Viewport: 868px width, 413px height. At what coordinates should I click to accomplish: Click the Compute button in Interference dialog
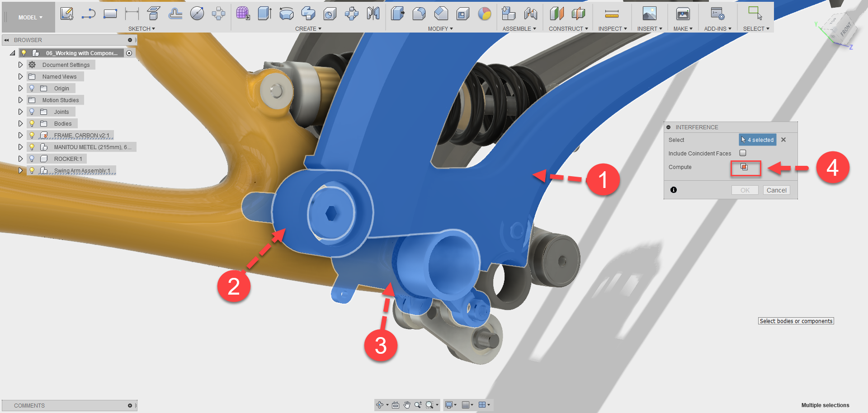coord(745,168)
